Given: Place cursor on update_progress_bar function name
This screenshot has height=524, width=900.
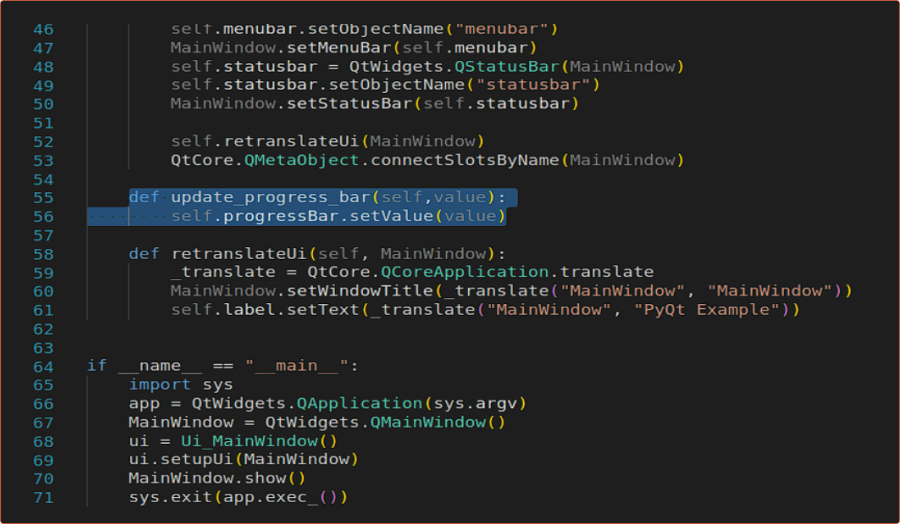Looking at the screenshot, I should click(x=272, y=197).
